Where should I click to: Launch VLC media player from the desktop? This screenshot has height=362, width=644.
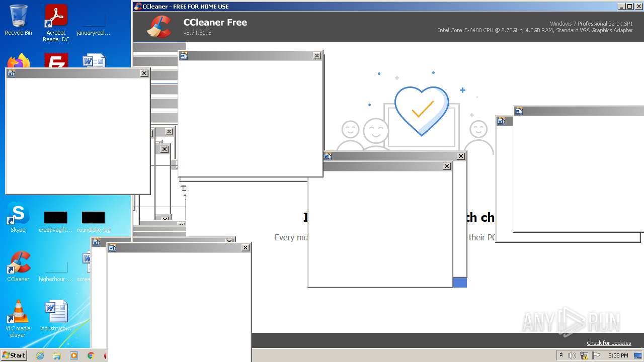click(x=18, y=319)
